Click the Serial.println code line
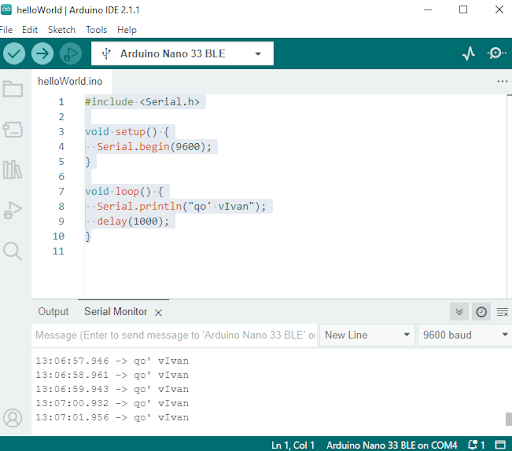This screenshot has height=451, width=512. (x=181, y=206)
